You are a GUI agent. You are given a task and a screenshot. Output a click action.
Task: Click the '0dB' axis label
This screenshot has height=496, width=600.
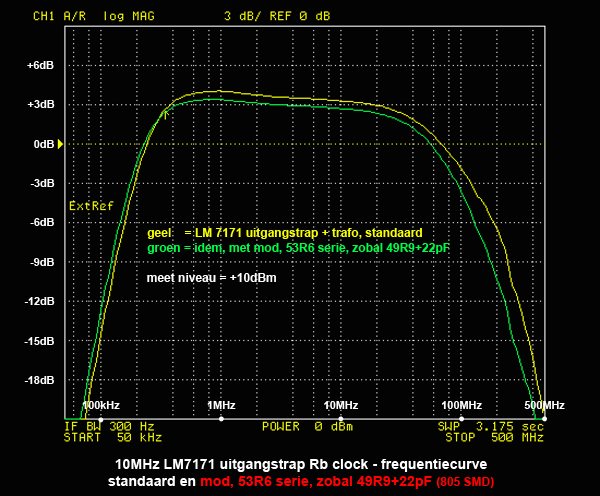(x=44, y=144)
